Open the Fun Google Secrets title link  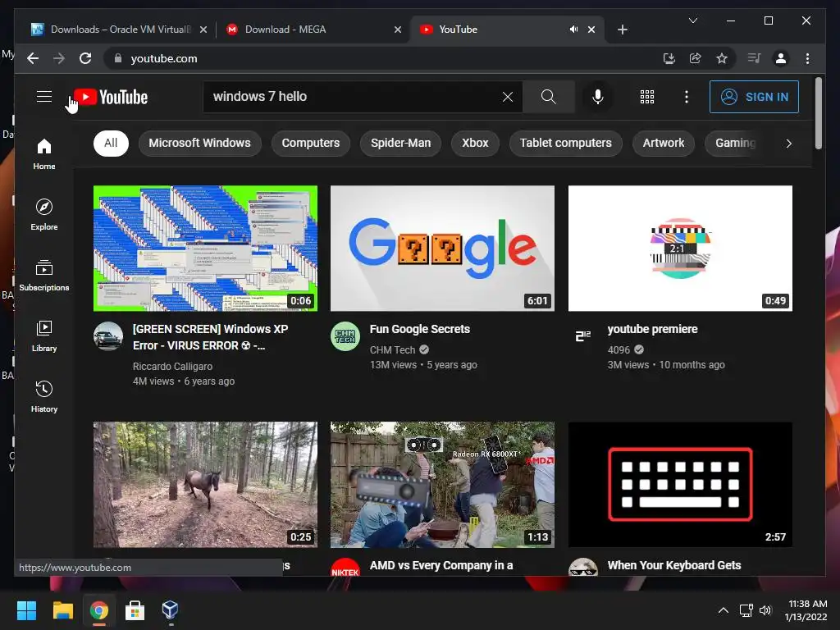pyautogui.click(x=419, y=329)
